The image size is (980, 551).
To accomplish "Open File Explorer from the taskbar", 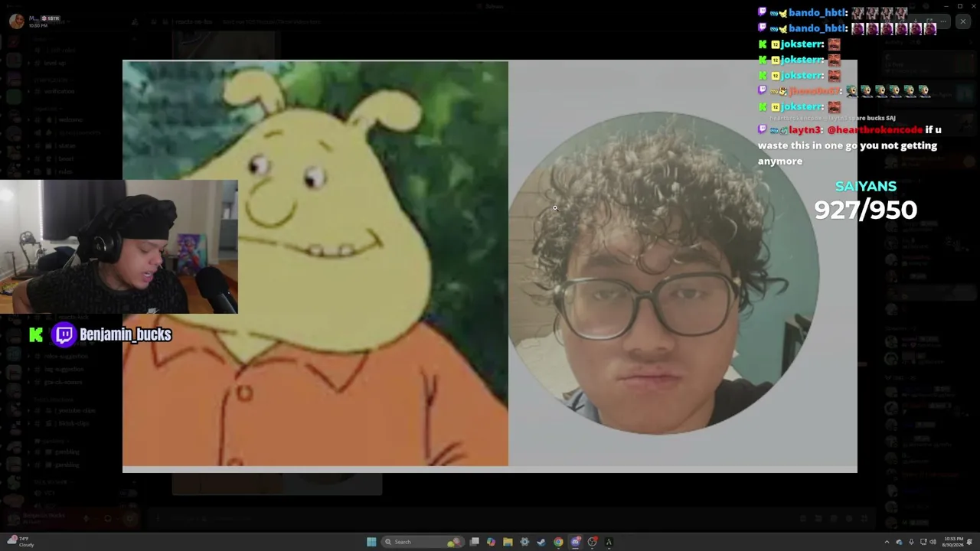I will [x=508, y=542].
